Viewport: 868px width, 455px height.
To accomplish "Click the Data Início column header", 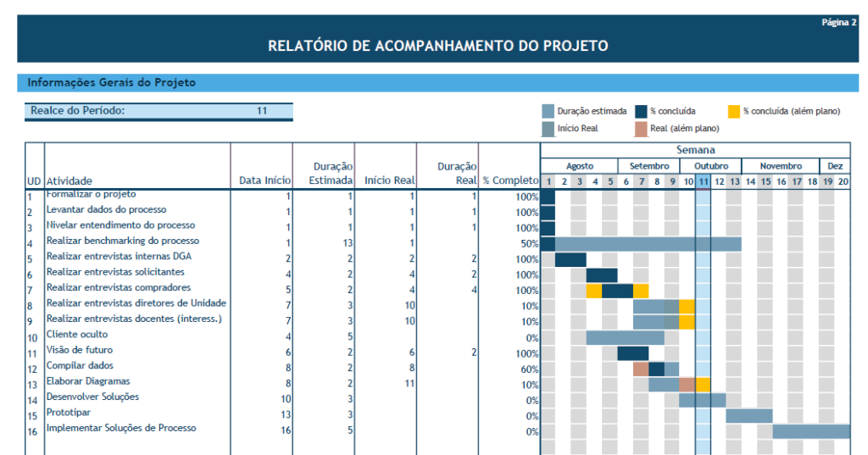I will 265,180.
